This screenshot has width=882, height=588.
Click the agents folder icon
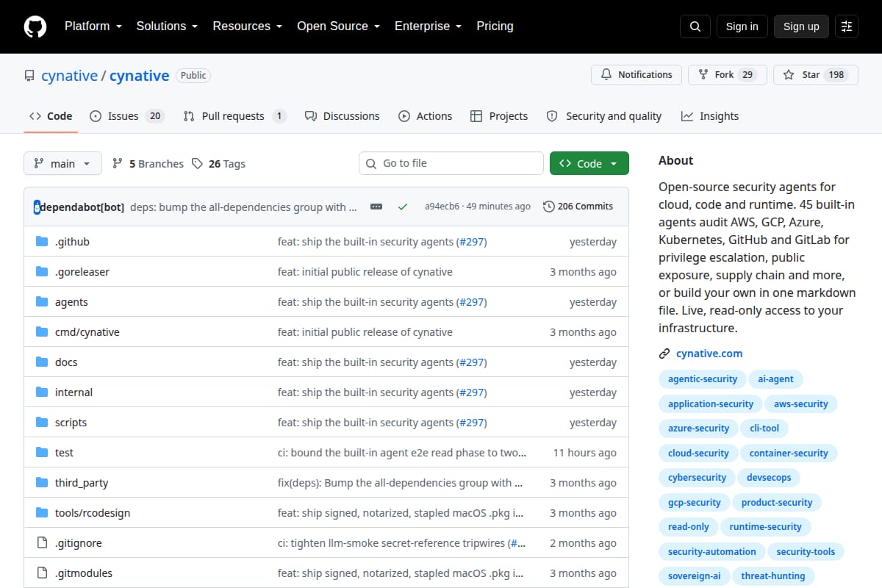click(42, 302)
